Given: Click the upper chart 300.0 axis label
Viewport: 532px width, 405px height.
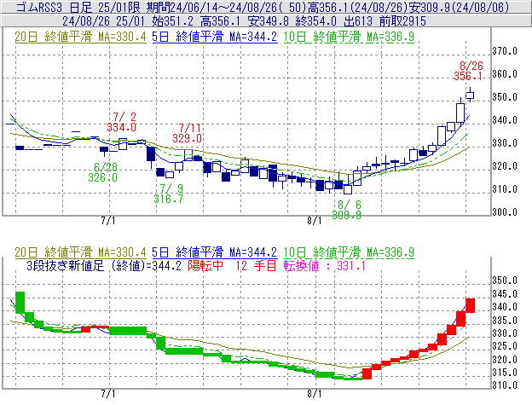Looking at the screenshot, I should click(x=505, y=212).
